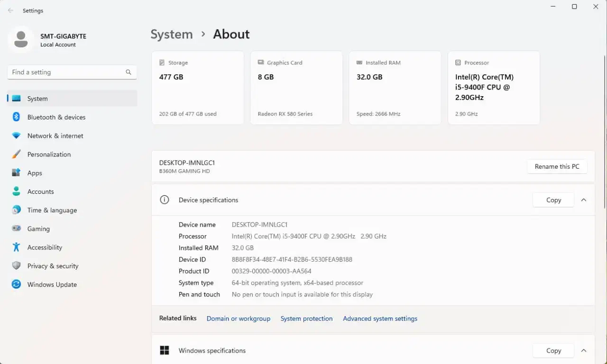Click the Find a setting search box
This screenshot has height=364, width=607.
[x=66, y=72]
